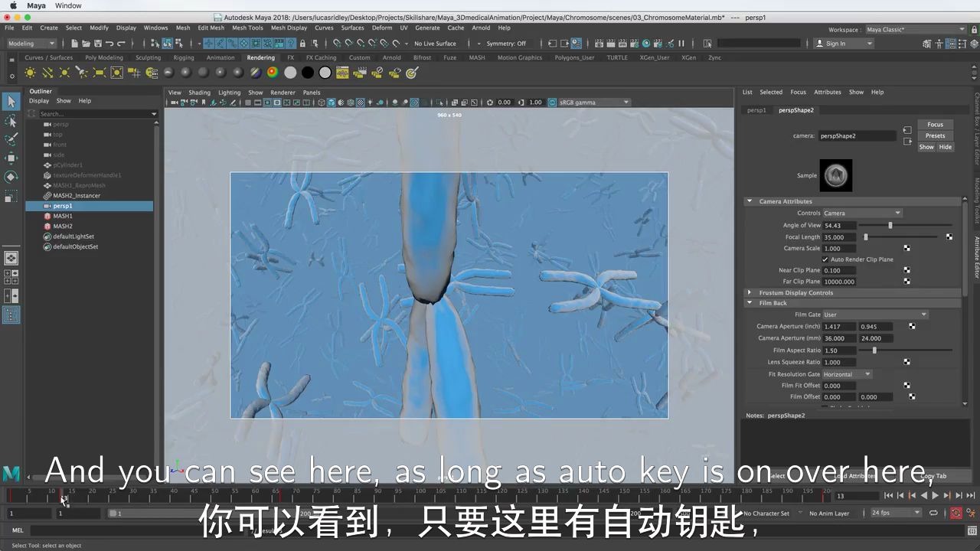The image size is (980, 551).
Task: Open the Symmetry Off dropdown
Action: 507,44
